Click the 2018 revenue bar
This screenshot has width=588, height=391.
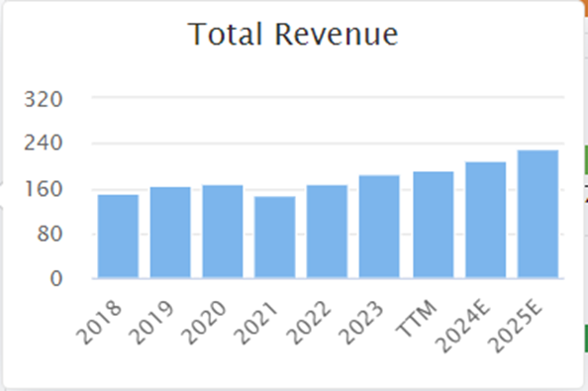click(118, 237)
